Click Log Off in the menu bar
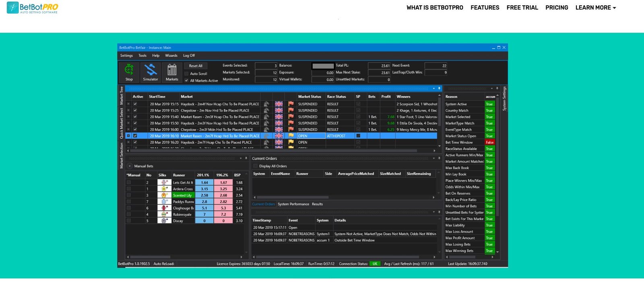This screenshot has width=644, height=282. 189,56
